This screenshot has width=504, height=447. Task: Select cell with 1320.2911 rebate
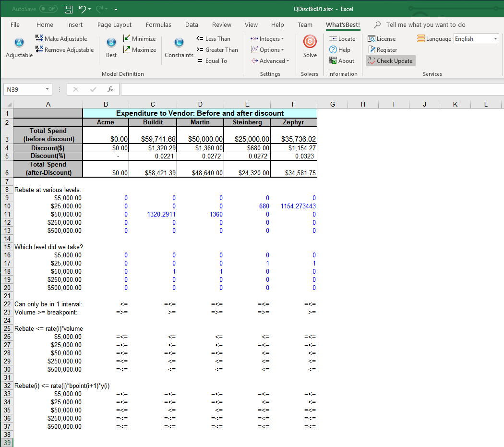click(x=153, y=214)
